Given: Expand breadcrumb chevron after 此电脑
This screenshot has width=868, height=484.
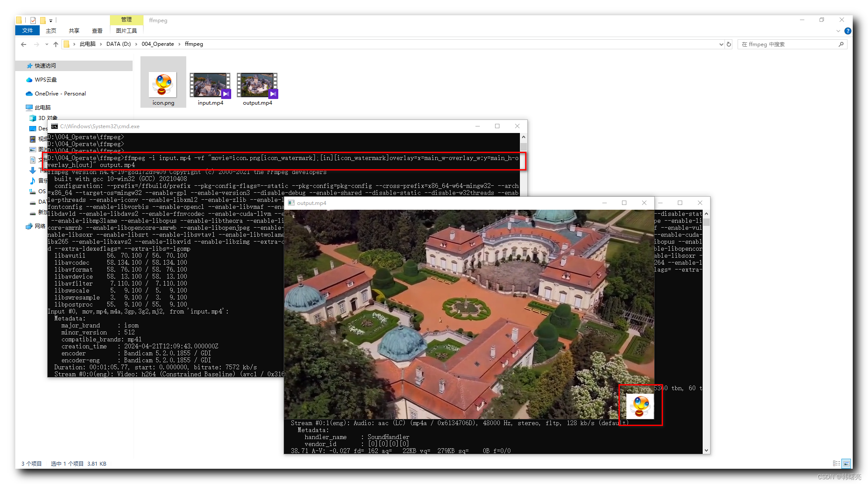Looking at the screenshot, I should [x=101, y=44].
